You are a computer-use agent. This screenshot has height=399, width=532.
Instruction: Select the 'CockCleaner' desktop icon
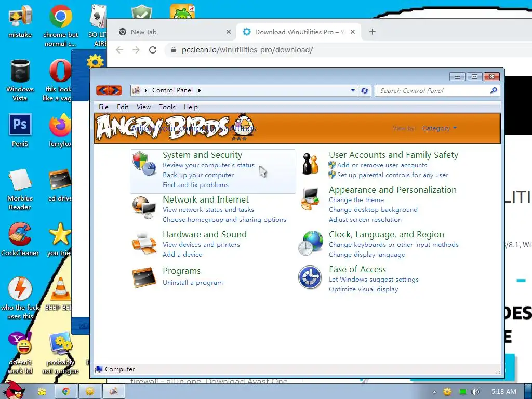[20, 239]
